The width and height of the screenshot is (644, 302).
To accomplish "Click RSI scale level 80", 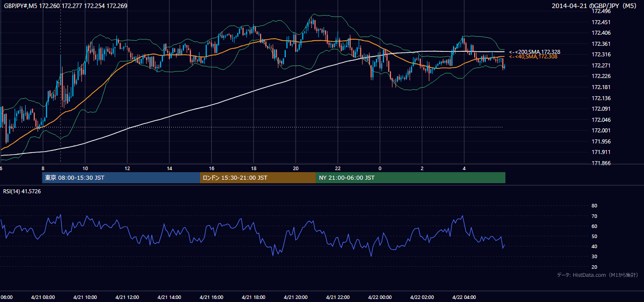I will [594, 206].
